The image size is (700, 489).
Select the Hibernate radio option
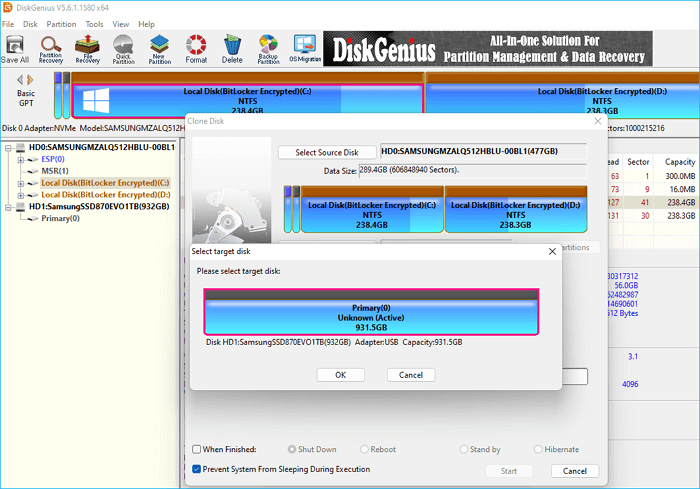point(538,449)
